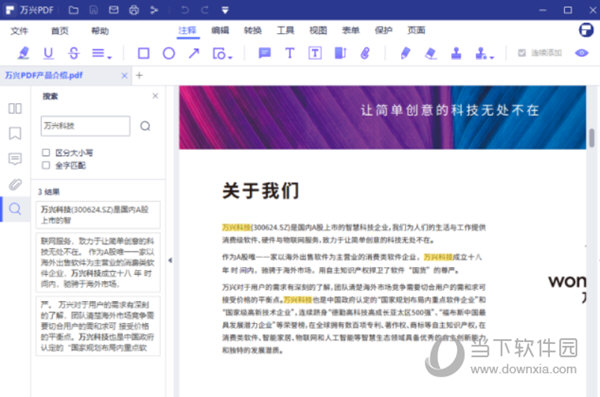
Task: Select the typewriter text tool
Action: (x=290, y=53)
